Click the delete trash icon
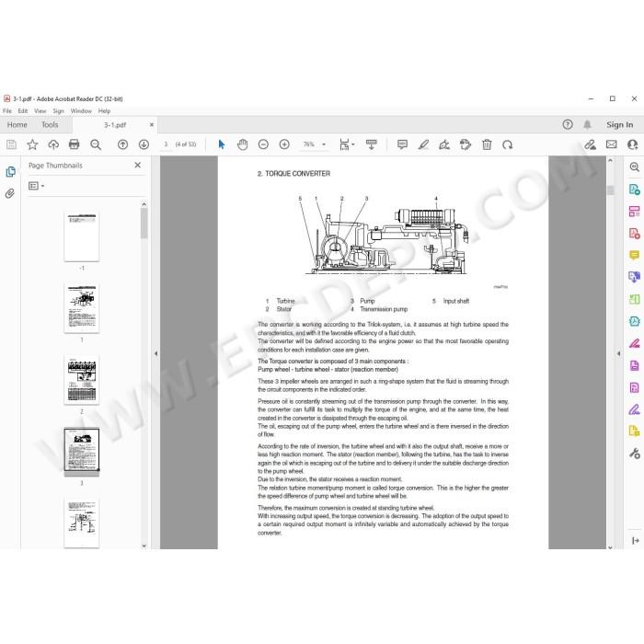 [x=487, y=144]
